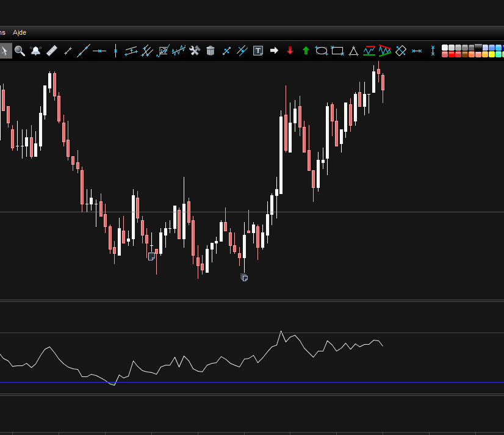The width and height of the screenshot is (504, 435).
Task: Insert a red down arrow marker
Action: pyautogui.click(x=290, y=51)
